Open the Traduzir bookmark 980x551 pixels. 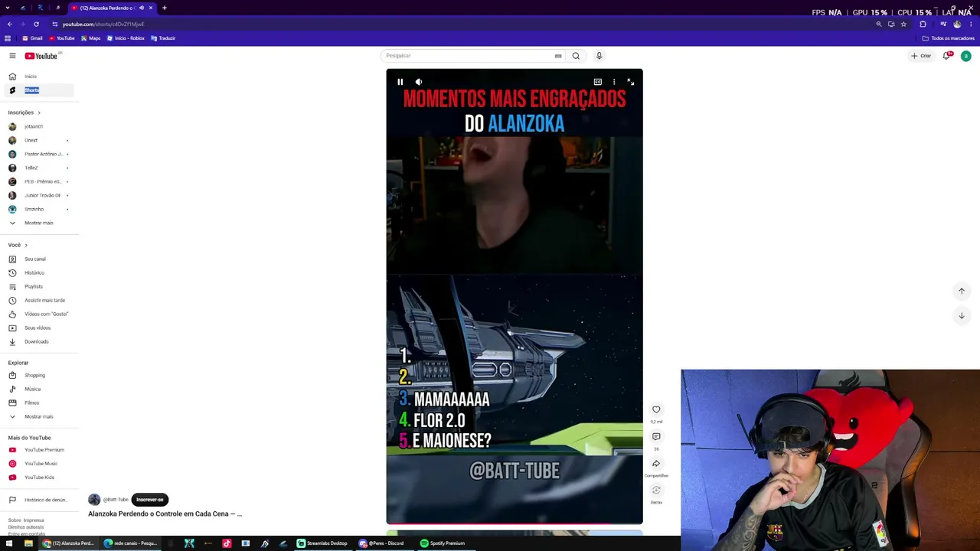pyautogui.click(x=163, y=38)
